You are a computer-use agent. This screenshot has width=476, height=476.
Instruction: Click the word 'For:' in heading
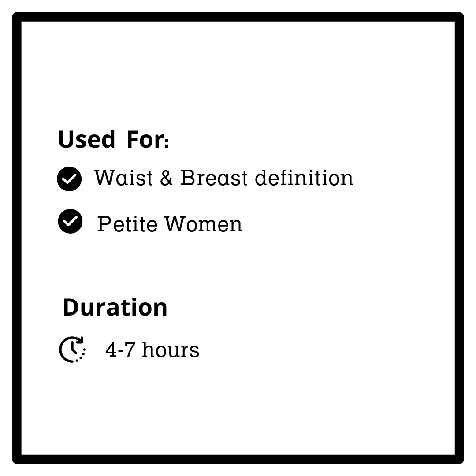(x=148, y=139)
